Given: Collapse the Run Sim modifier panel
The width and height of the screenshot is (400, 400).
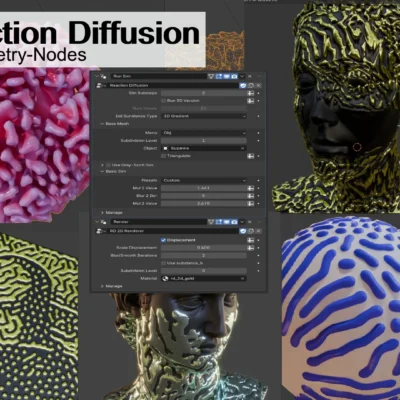Looking at the screenshot, I should click(x=96, y=76).
